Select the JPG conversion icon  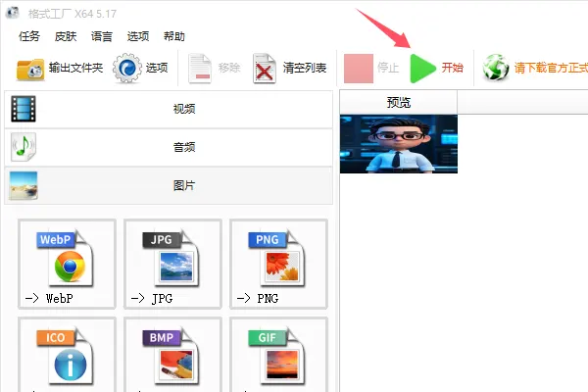point(171,258)
